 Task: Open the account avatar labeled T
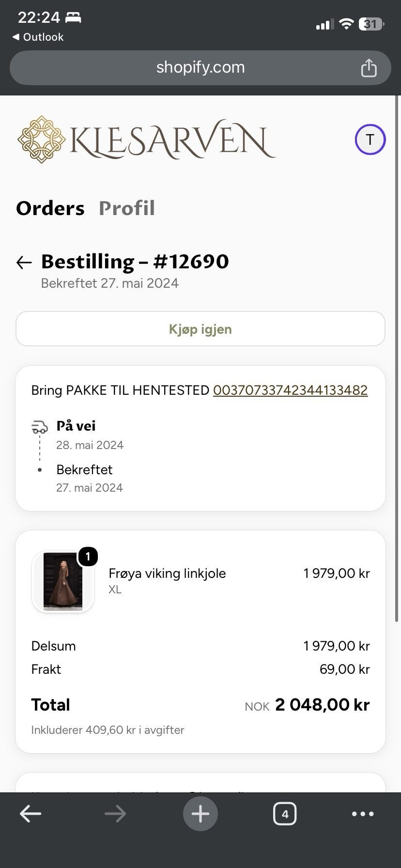tap(370, 139)
